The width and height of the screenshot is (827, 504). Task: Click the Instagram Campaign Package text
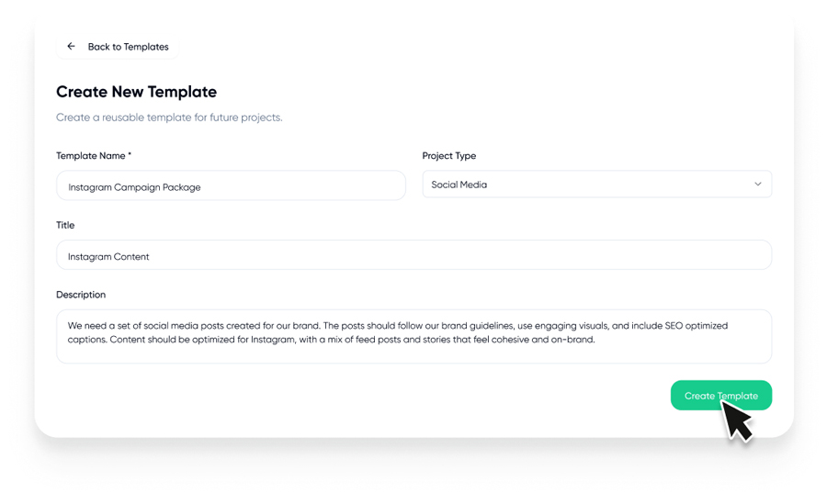[134, 187]
